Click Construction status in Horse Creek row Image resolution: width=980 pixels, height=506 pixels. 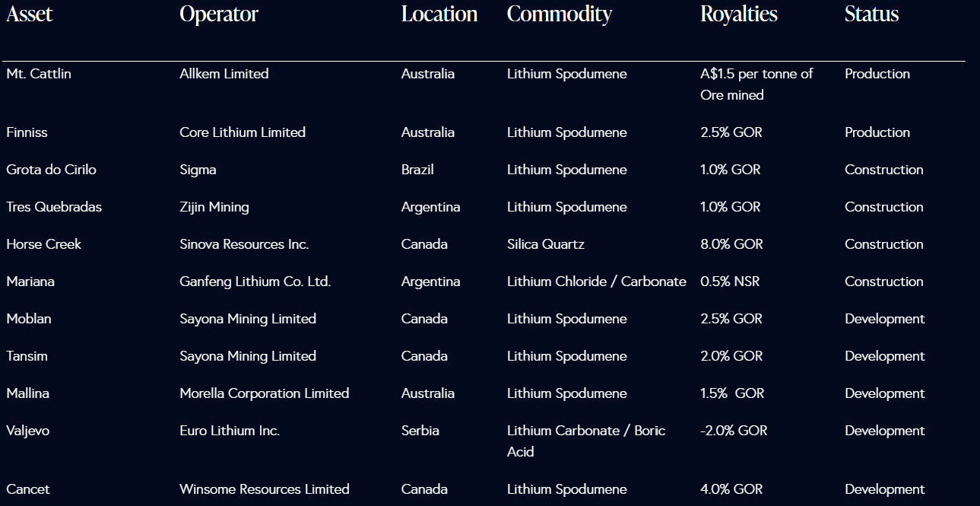tap(884, 244)
